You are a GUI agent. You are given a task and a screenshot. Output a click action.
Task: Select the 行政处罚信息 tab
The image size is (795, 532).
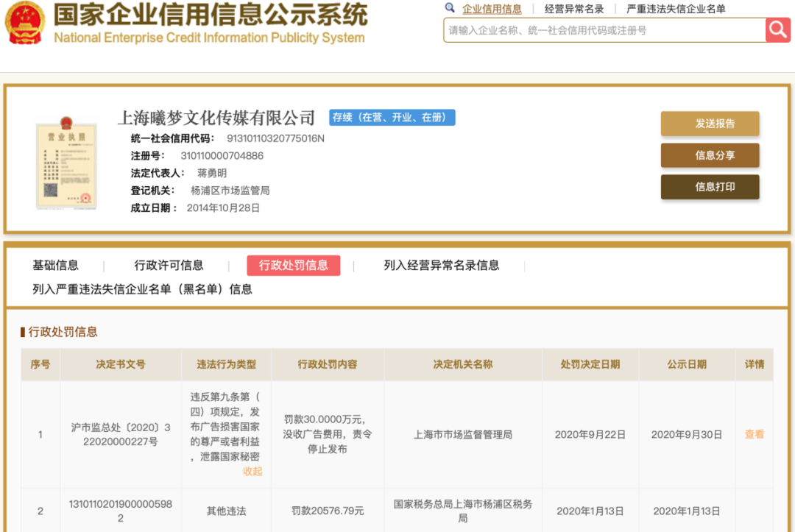coord(294,265)
